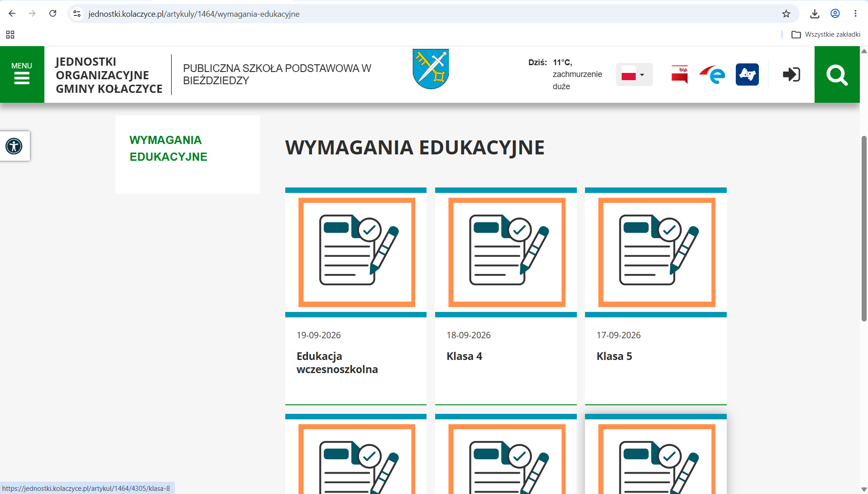Image resolution: width=868 pixels, height=494 pixels.
Task: Click the thumbnail below the Klasa 5 card
Action: [x=656, y=454]
